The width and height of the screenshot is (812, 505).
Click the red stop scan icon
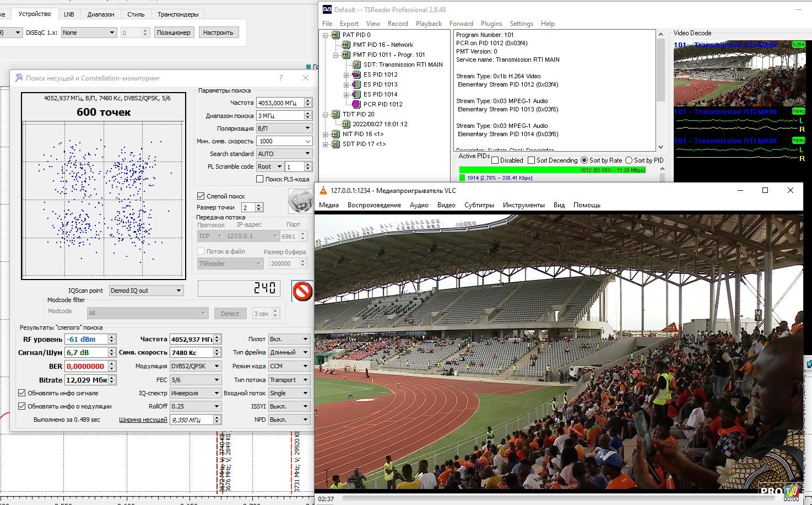pyautogui.click(x=302, y=291)
